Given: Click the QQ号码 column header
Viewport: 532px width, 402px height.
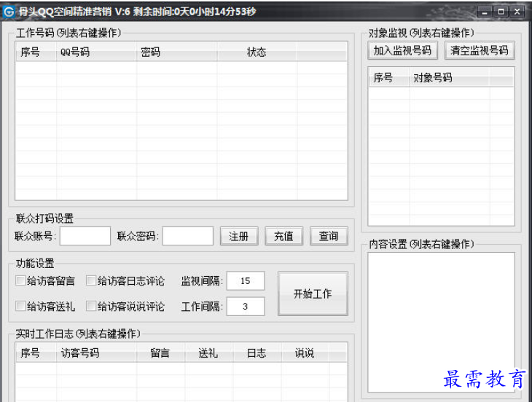Looking at the screenshot, I should [x=97, y=52].
